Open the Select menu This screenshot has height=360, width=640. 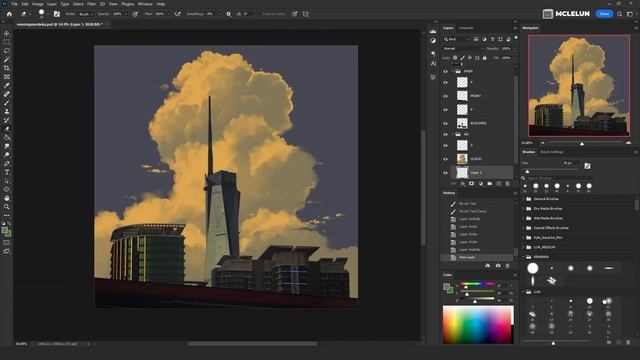(78, 4)
